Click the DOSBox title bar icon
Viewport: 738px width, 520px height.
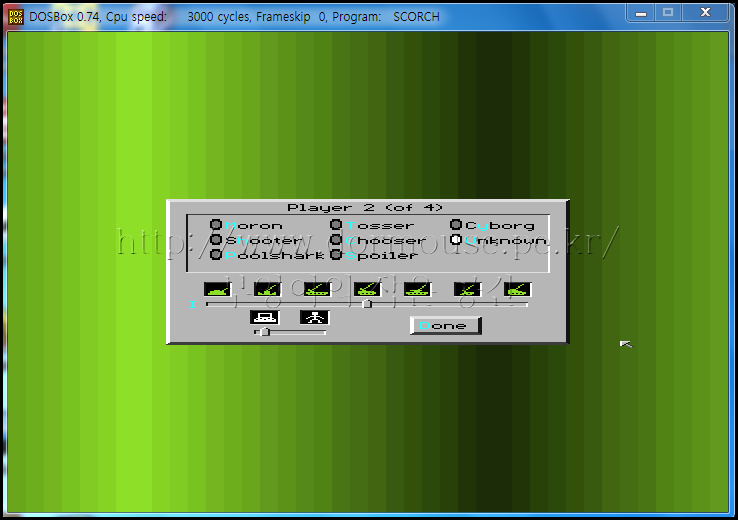(x=16, y=16)
